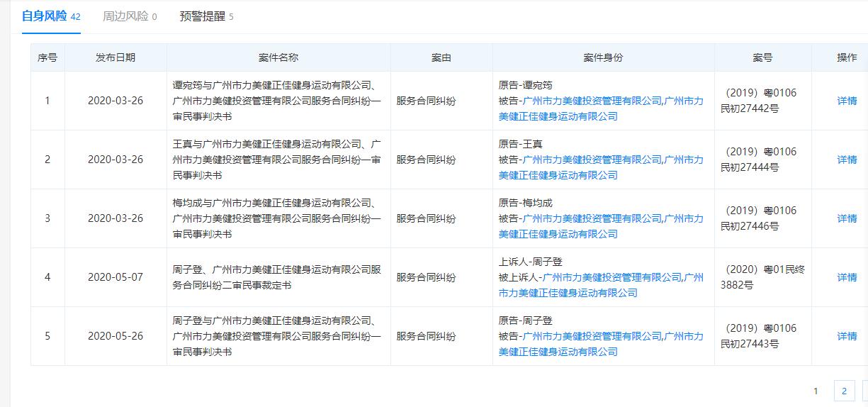Click plaintiff text 原告-梅均成
Viewport: 868px width, 407px height.
pyautogui.click(x=526, y=203)
